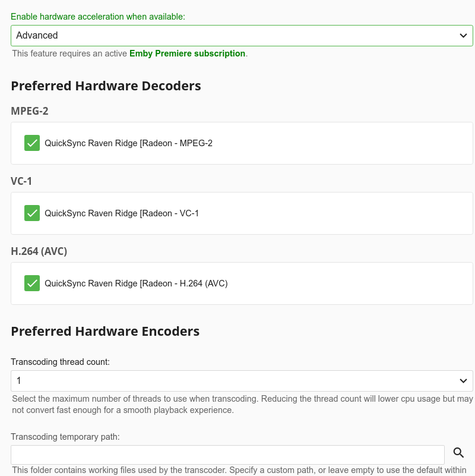Click the Preferred Hardware Decoders heading

tap(106, 86)
